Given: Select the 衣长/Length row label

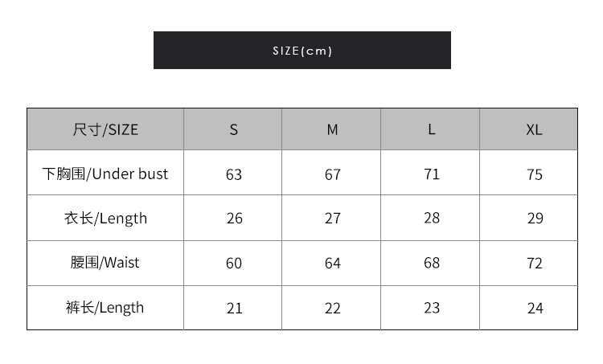Looking at the screenshot, I should pos(105,218).
